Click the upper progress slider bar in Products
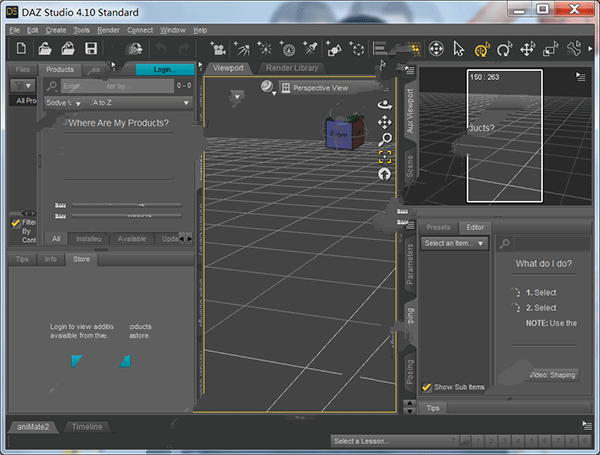The image size is (600, 455). pyautogui.click(x=127, y=205)
